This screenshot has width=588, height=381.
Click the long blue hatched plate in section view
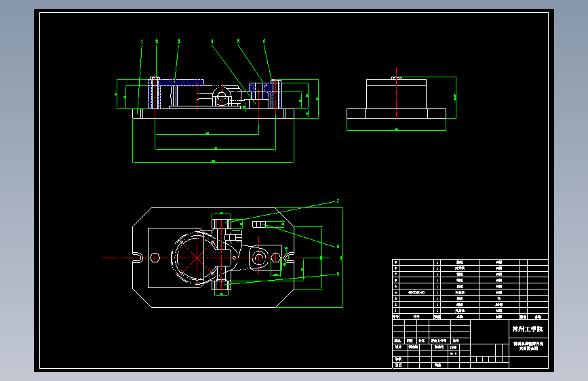coord(182,82)
